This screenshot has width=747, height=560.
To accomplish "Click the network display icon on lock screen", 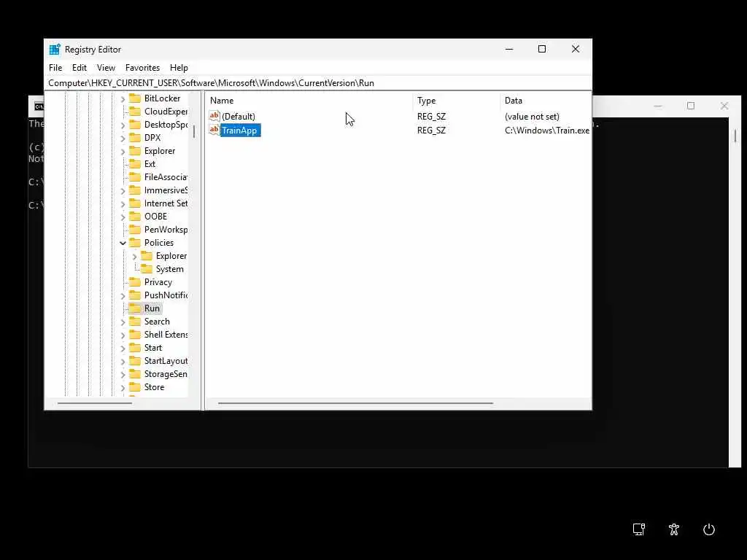I will tap(639, 529).
